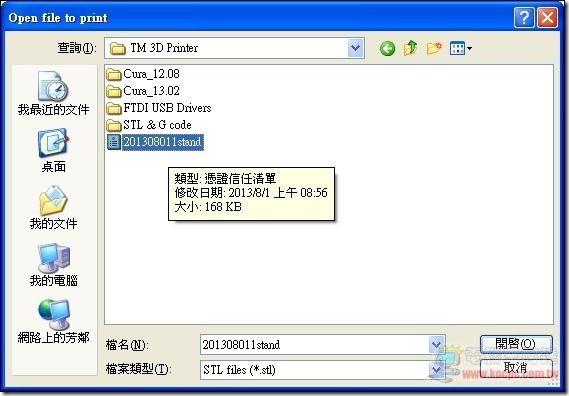Select the Cura_13.02 folder icon

coord(114,91)
